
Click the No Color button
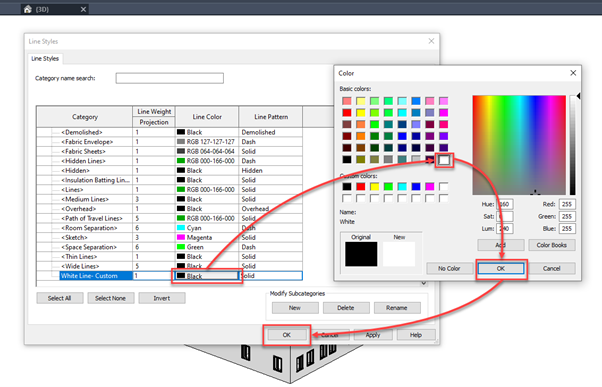pos(450,268)
